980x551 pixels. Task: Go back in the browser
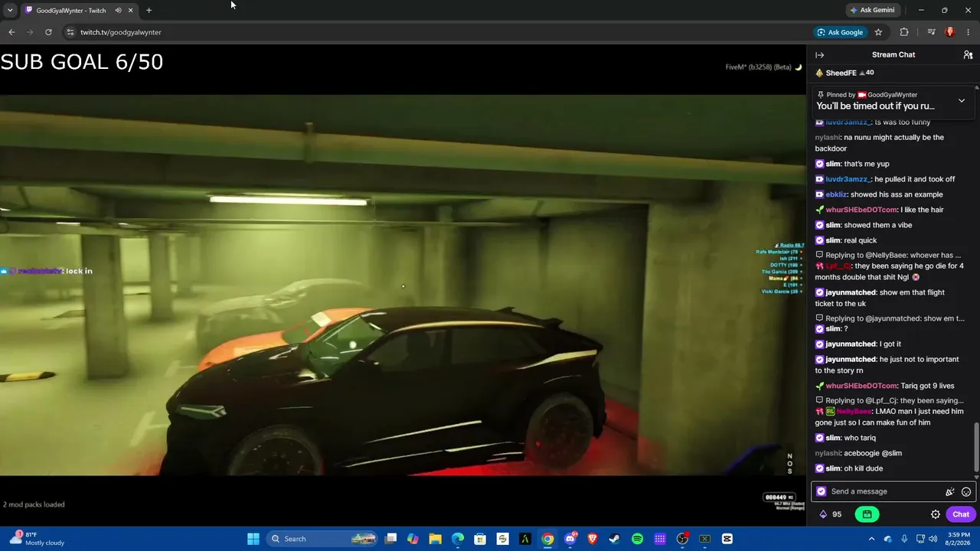click(11, 32)
